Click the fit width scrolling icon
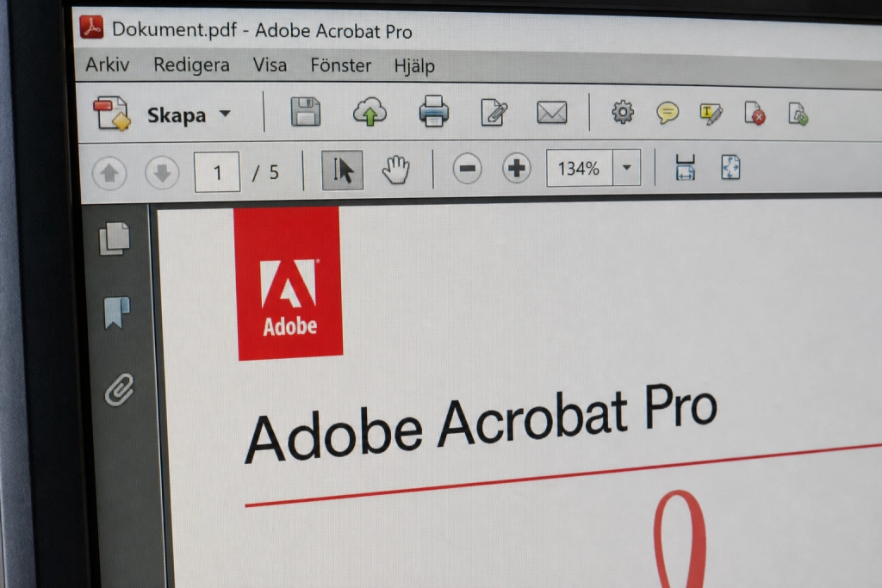 pos(685,168)
